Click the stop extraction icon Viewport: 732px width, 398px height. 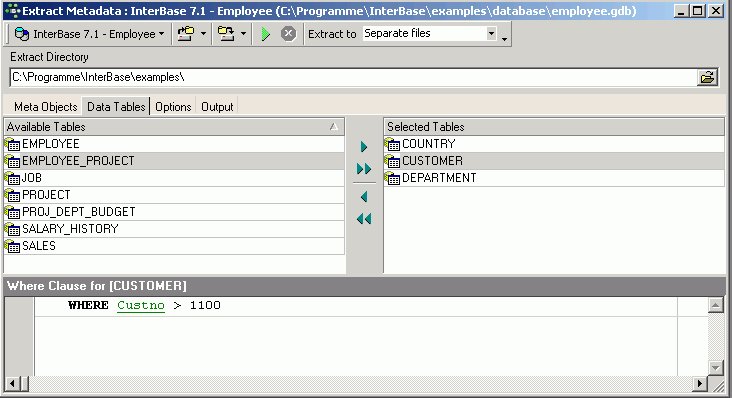(x=289, y=34)
